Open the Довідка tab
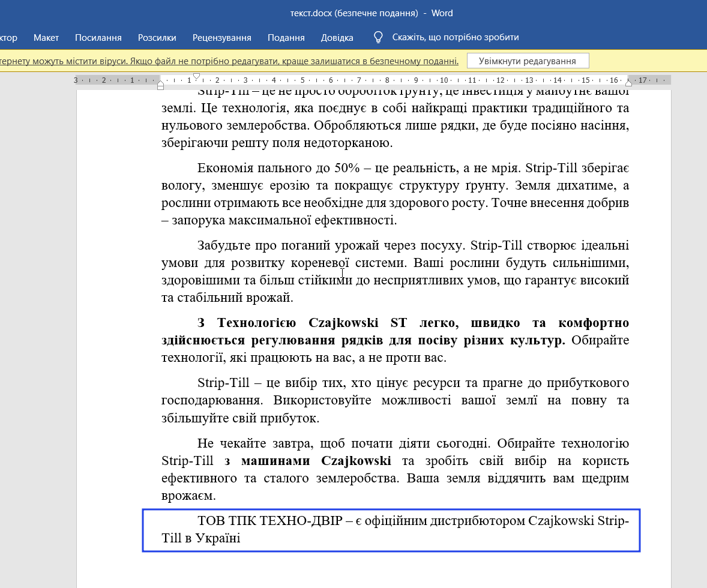Image resolution: width=707 pixels, height=588 pixels. [x=337, y=37]
